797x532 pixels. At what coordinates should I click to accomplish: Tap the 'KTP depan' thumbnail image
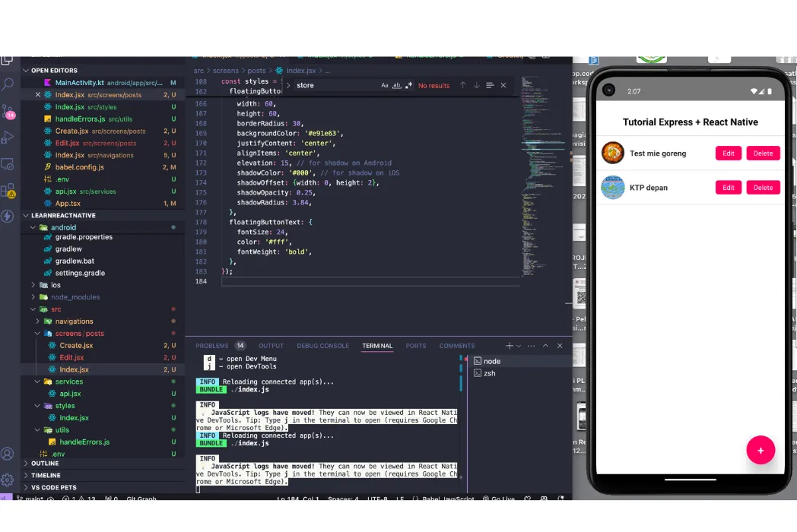[x=612, y=188]
